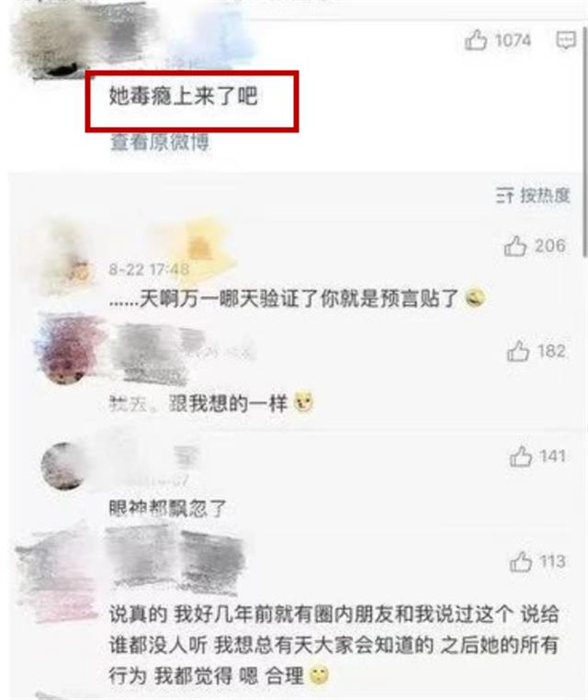Click the vertical scrollbar at right edge
Image resolution: width=588 pixels, height=700 pixels.
point(585,143)
